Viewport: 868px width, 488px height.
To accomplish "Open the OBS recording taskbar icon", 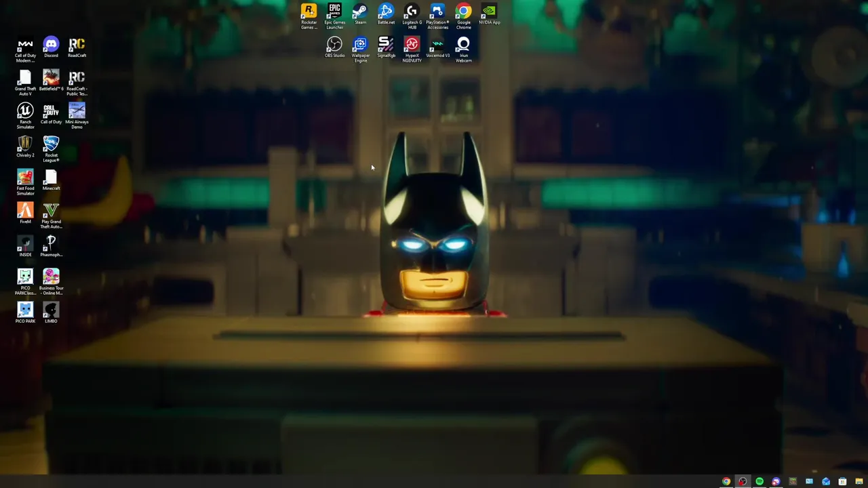I will click(x=743, y=481).
